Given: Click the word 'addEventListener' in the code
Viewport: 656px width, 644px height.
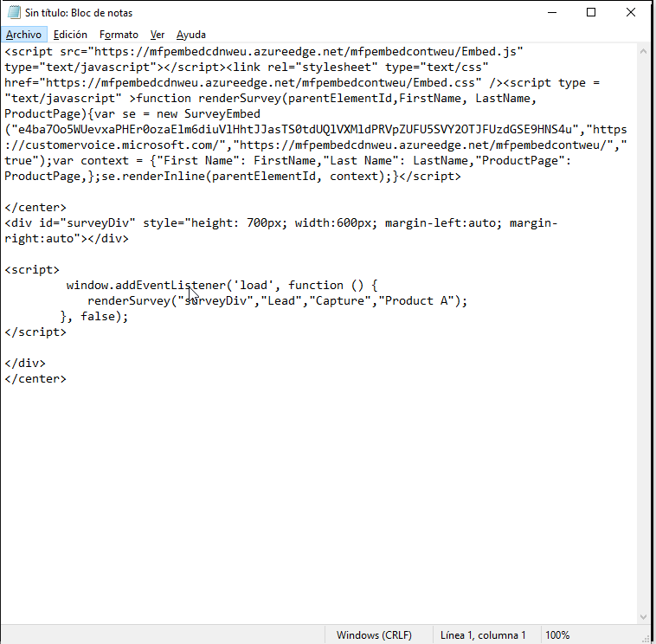Looking at the screenshot, I should coord(170,286).
